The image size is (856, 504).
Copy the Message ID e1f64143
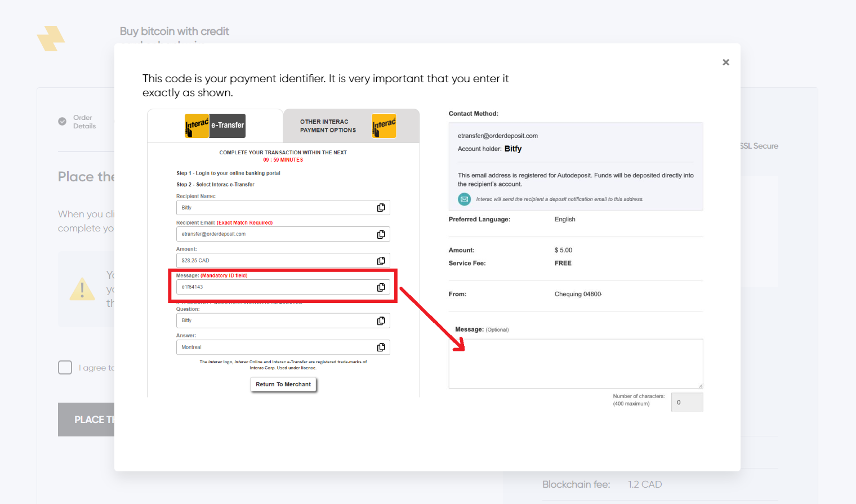(381, 287)
